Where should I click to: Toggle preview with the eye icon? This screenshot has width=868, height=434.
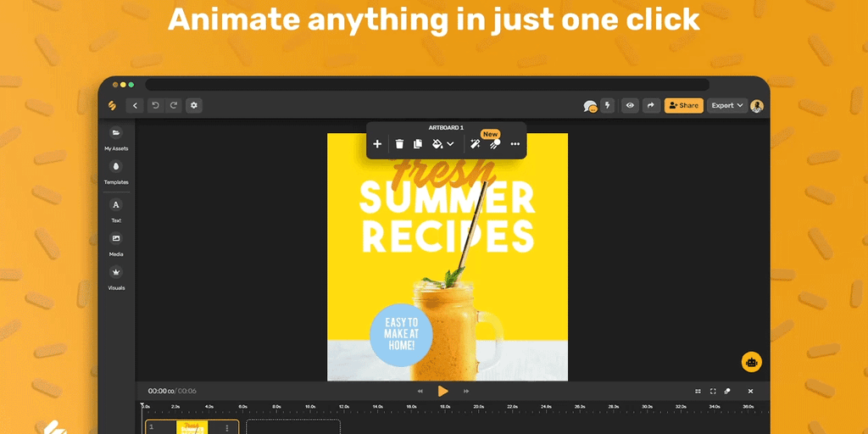[630, 105]
